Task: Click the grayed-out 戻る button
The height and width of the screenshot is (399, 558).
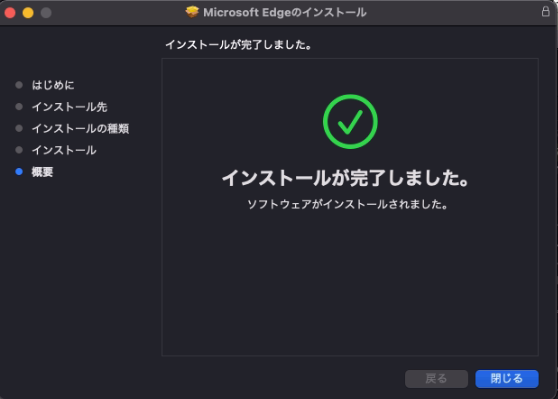Action: click(436, 378)
